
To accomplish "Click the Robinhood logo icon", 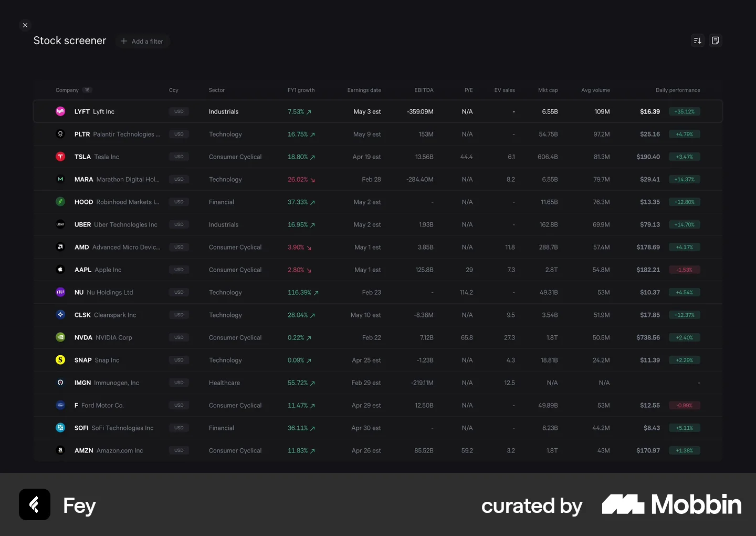I will click(x=60, y=202).
